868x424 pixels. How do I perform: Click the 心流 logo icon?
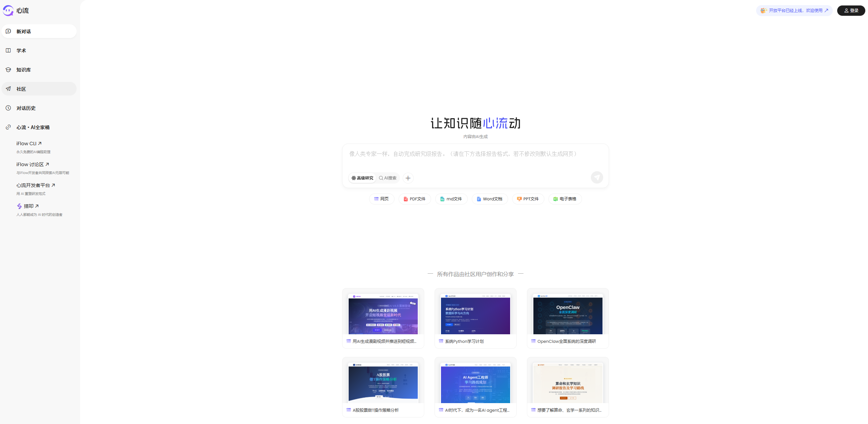[x=8, y=11]
